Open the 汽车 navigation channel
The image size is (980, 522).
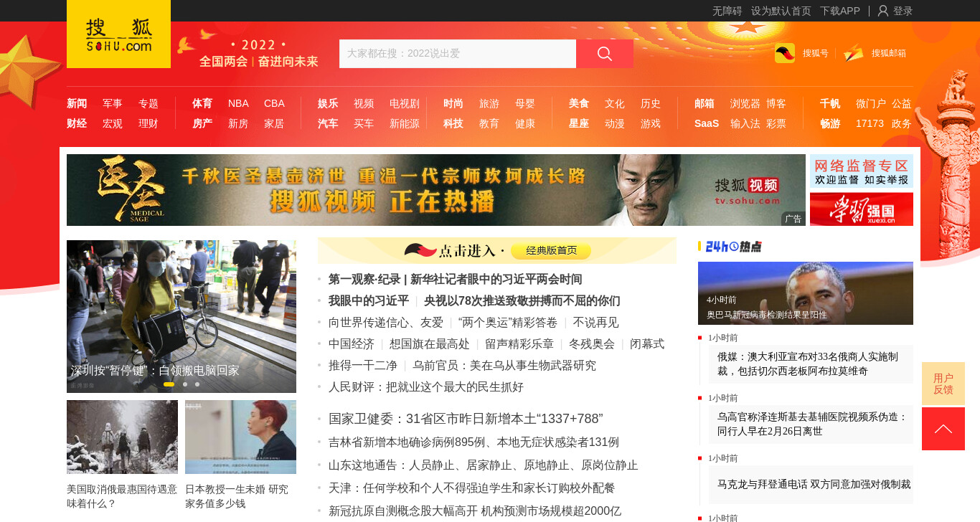coord(328,123)
